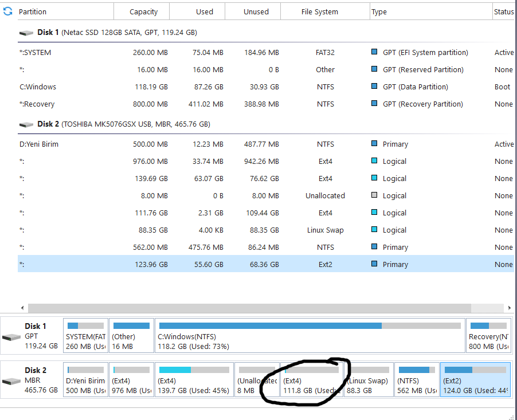Sort by the Partition column header

[x=64, y=11]
